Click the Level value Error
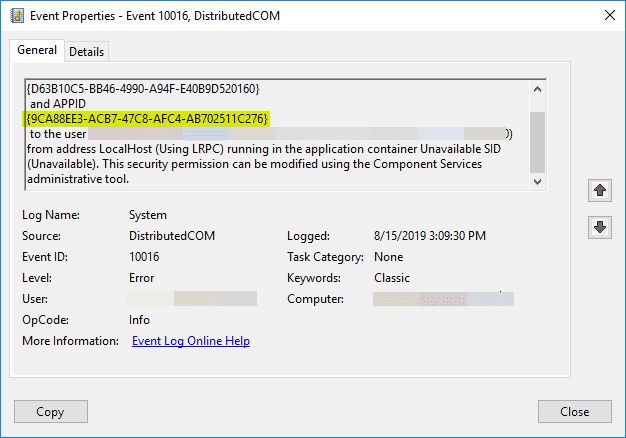 [x=141, y=278]
